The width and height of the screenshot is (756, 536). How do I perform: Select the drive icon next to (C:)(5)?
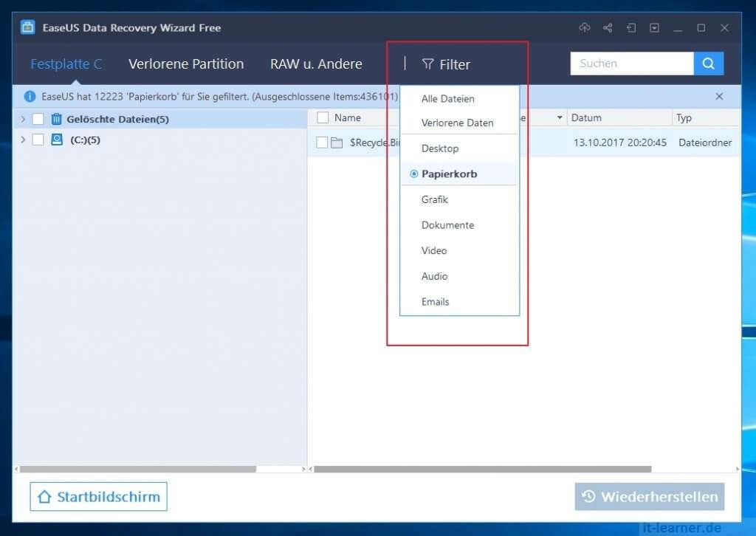(55, 140)
